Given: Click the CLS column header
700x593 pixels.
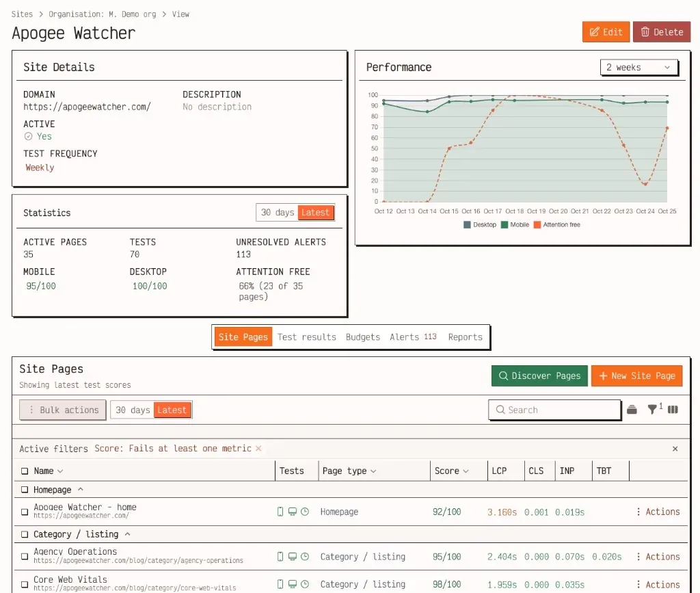Looking at the screenshot, I should [x=536, y=471].
